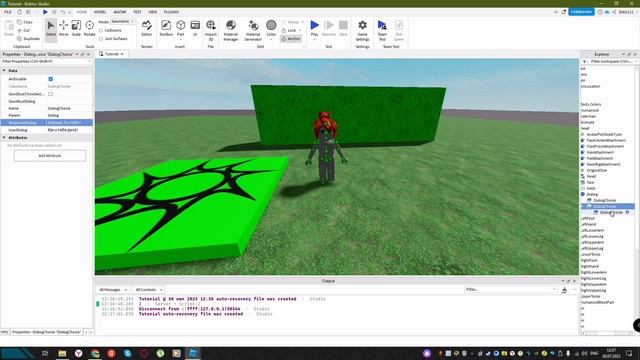Image resolution: width=640 pixels, height=360 pixels.
Task: Open File Explorer from the Windows taskbar
Action: (62, 353)
